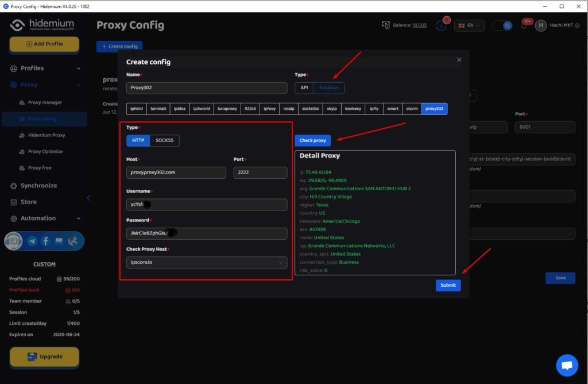The image size is (588, 384).
Task: Collapse the Proxy sidebar section
Action: (x=78, y=85)
